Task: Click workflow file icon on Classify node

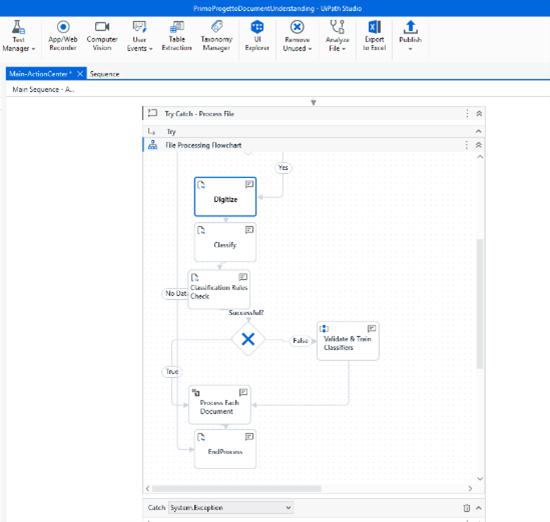Action: point(201,230)
